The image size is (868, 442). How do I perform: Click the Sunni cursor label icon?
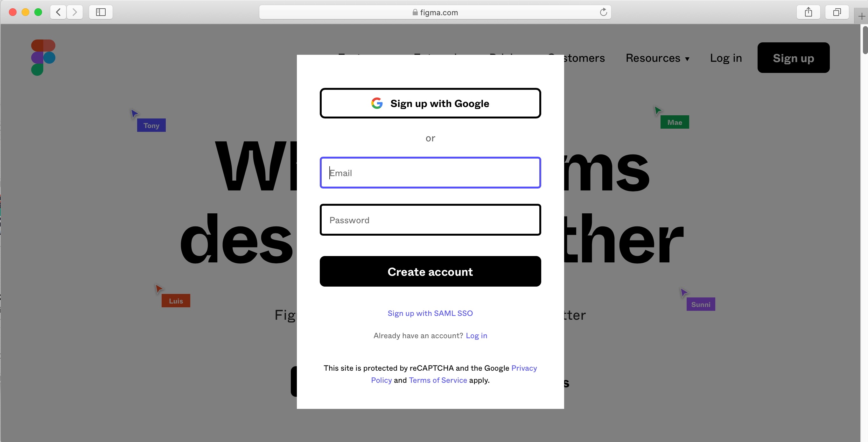700,304
